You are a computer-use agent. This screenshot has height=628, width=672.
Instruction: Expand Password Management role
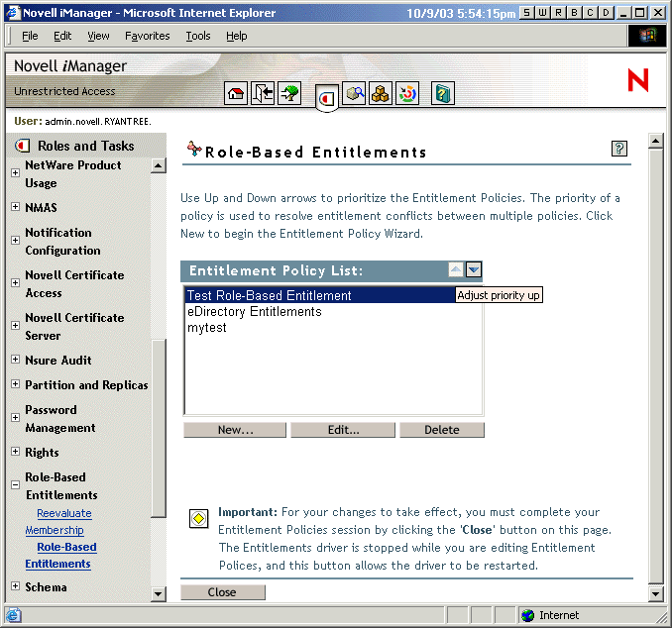15,417
